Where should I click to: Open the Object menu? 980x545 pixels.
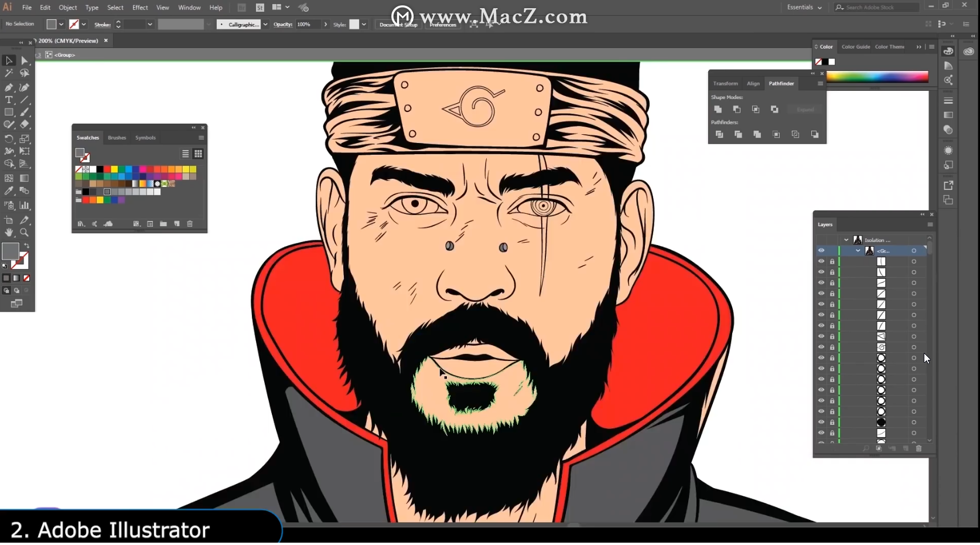click(68, 8)
